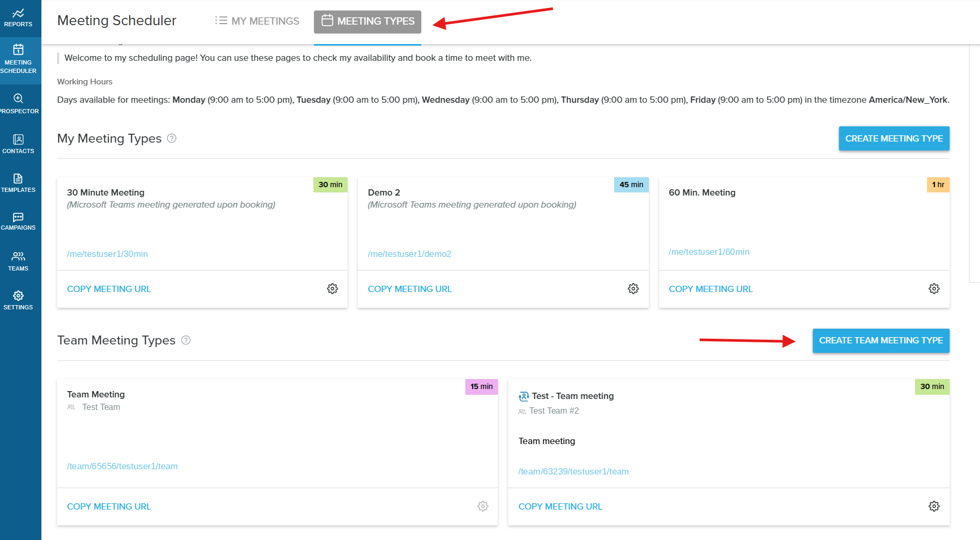Click Create Team Meeting Type button
980x540 pixels.
click(x=881, y=341)
